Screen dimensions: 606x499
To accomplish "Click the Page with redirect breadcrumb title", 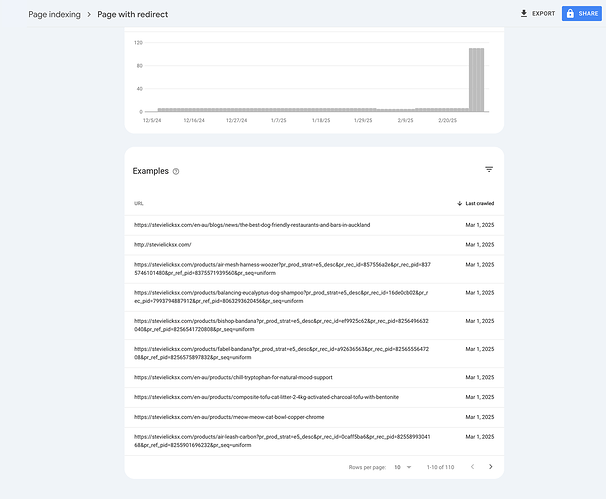I will coord(132,14).
